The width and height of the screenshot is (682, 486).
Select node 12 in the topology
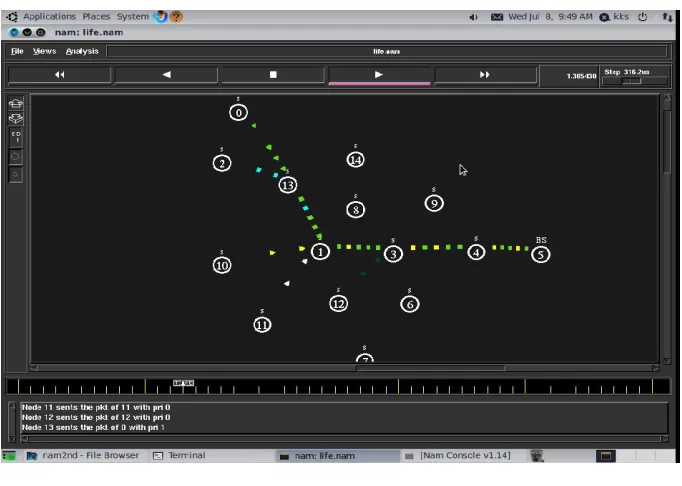point(338,304)
